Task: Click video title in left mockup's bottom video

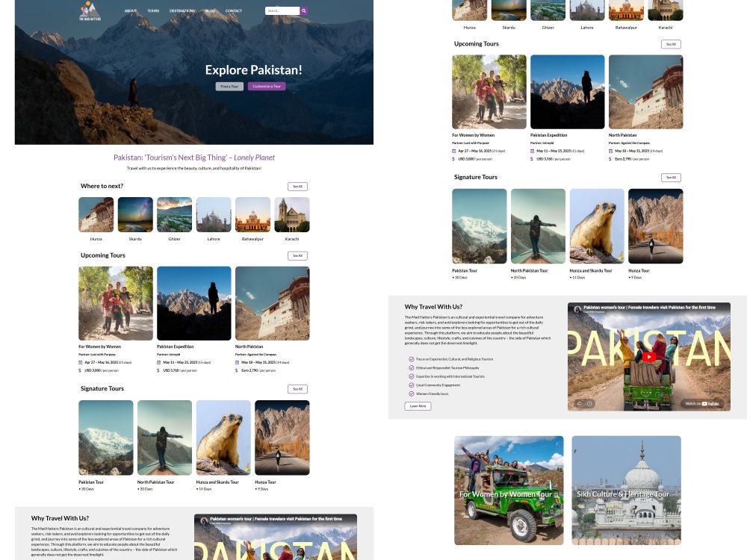Action: tap(276, 519)
